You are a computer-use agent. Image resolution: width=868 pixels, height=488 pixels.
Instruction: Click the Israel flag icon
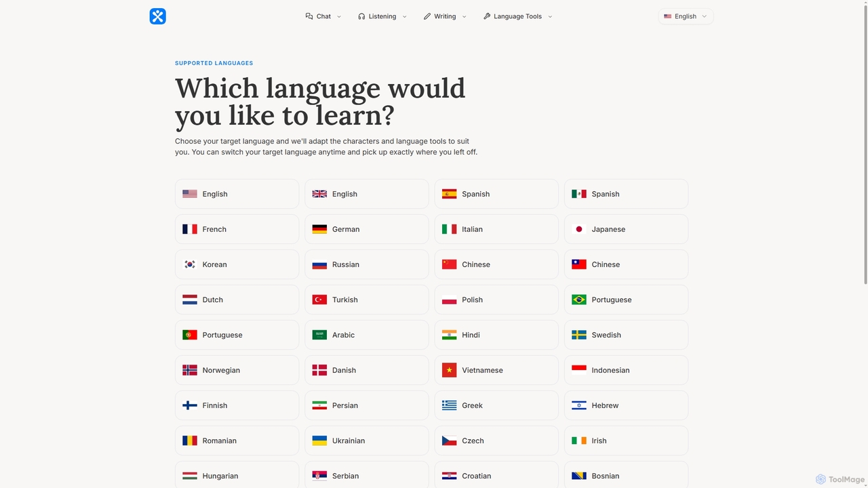pyautogui.click(x=578, y=405)
